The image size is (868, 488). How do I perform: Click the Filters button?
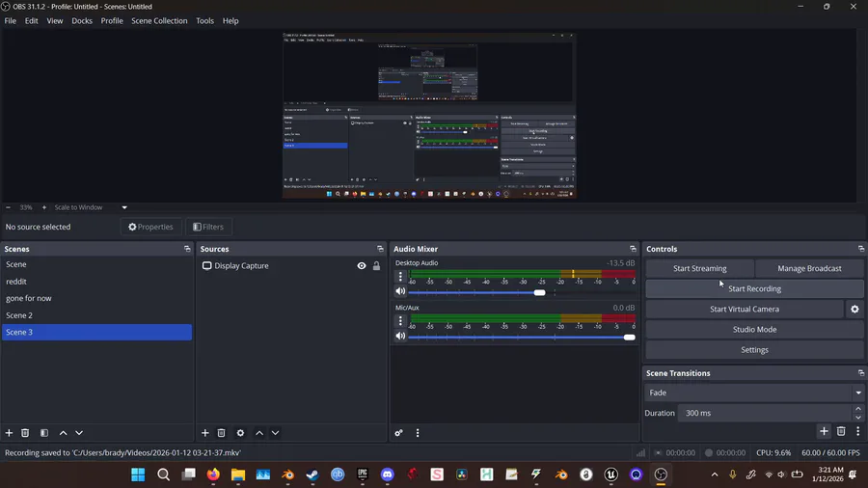click(208, 227)
